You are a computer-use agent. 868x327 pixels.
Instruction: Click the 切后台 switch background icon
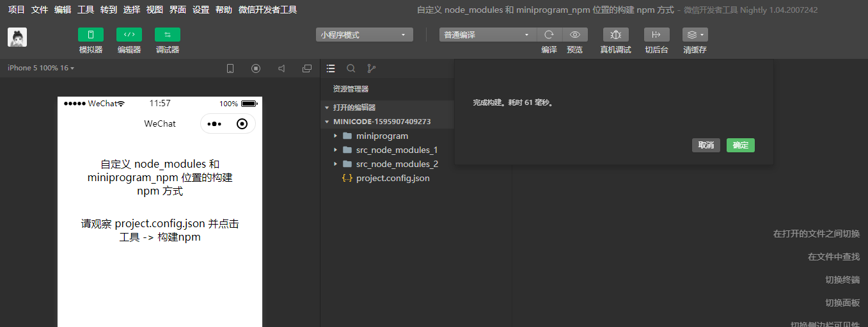tap(657, 35)
